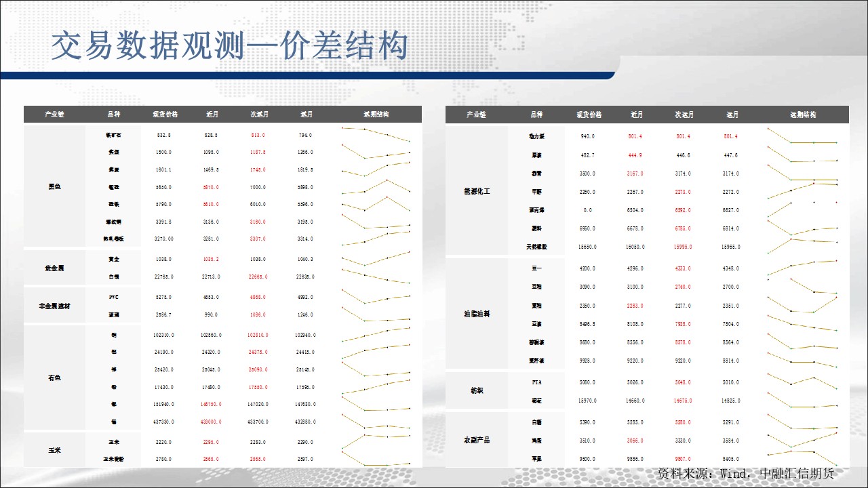Click the 纺织 category cell
Image resolution: width=868 pixels, height=488 pixels.
coord(476,391)
